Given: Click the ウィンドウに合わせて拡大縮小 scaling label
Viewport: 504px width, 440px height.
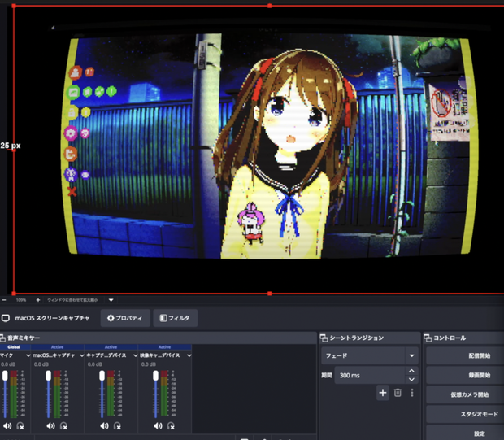Looking at the screenshot, I should (x=72, y=300).
